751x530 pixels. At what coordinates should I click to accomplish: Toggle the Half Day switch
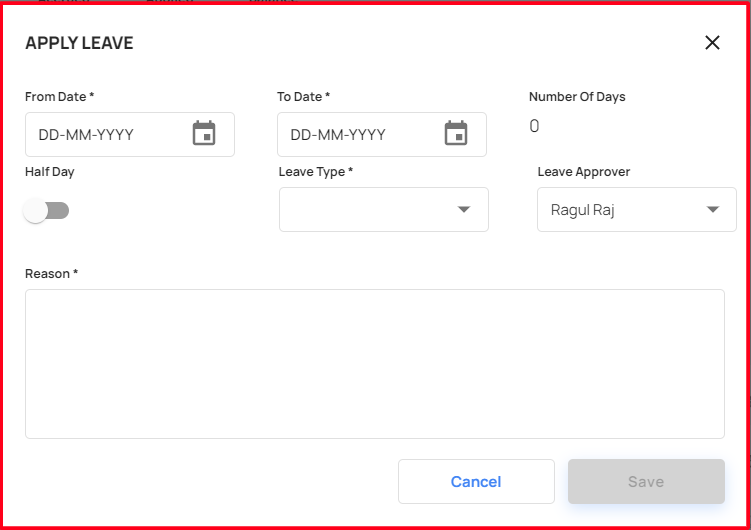(46, 211)
